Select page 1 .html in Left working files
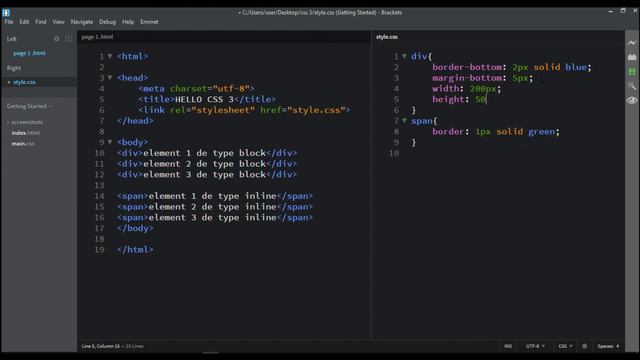 pyautogui.click(x=29, y=53)
